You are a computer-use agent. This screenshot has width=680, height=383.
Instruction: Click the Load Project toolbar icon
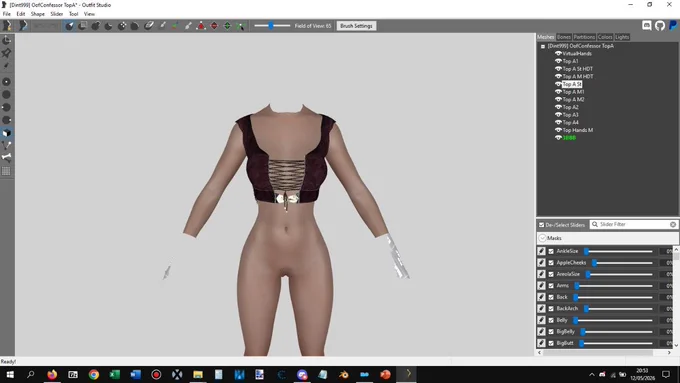(x=23, y=26)
